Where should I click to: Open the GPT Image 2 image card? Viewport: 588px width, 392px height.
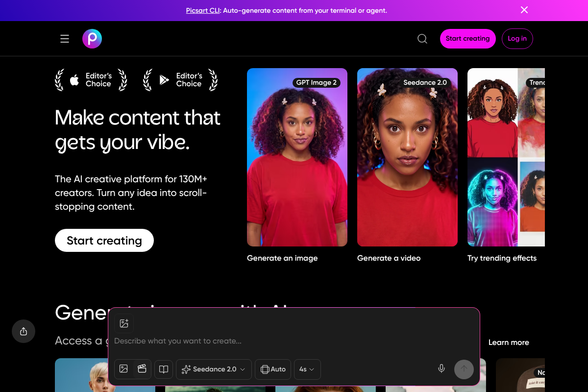pos(297,157)
